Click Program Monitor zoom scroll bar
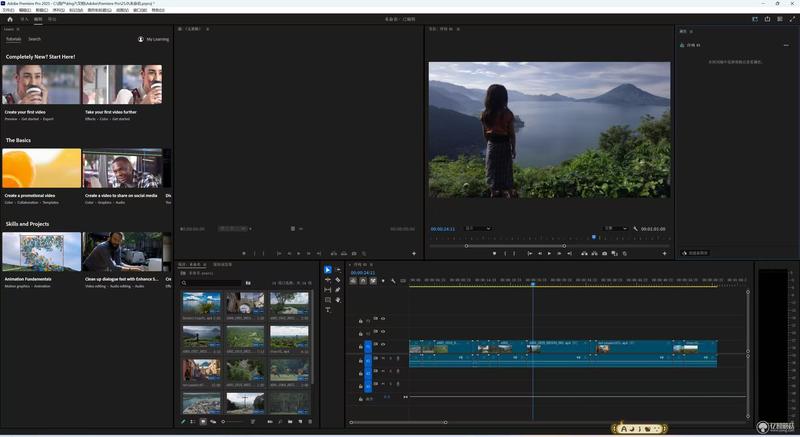This screenshot has width=800, height=437. (x=515, y=246)
